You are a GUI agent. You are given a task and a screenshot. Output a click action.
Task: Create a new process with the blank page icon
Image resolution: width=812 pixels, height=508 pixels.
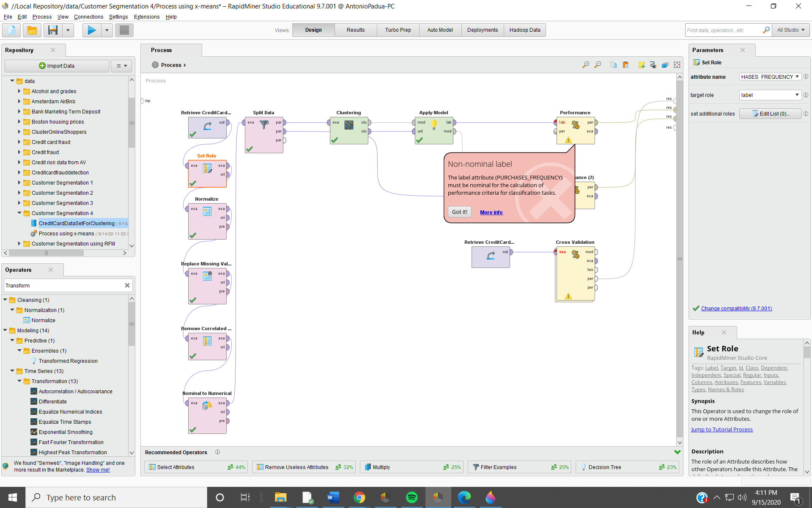point(11,30)
